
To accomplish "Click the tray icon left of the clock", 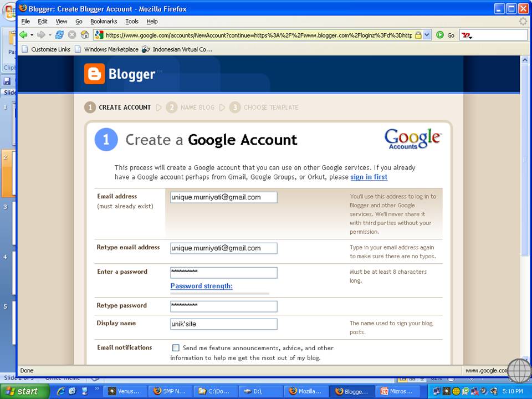I will click(494, 391).
